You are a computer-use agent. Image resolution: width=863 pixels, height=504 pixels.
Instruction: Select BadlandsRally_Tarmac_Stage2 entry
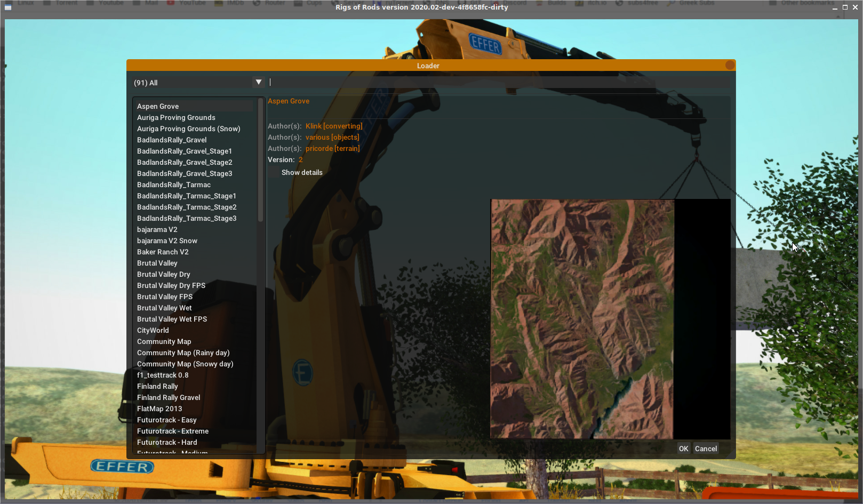[x=195, y=207]
